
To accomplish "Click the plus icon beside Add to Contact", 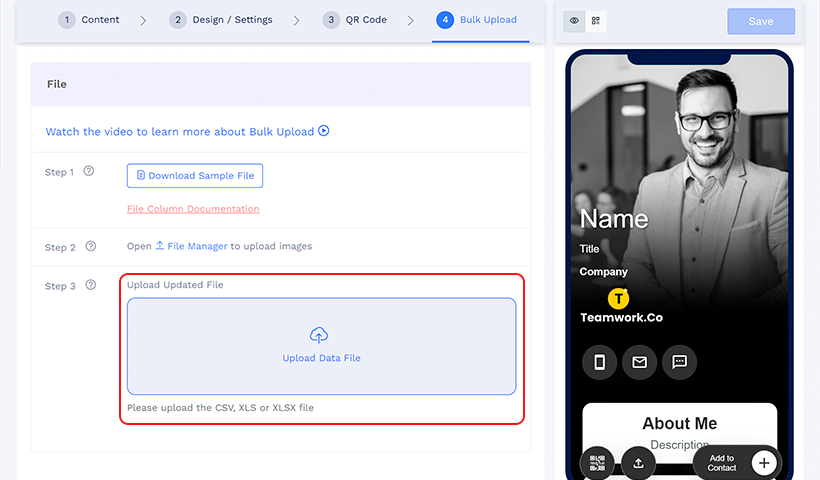I will [764, 463].
